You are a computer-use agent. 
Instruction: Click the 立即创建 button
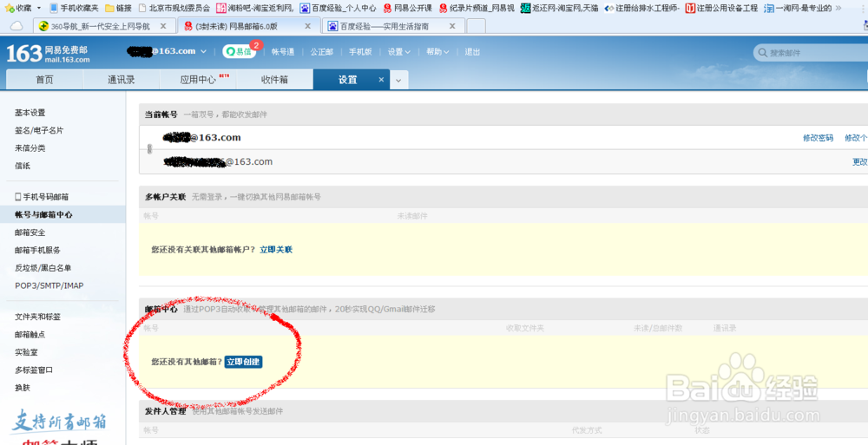pyautogui.click(x=243, y=362)
